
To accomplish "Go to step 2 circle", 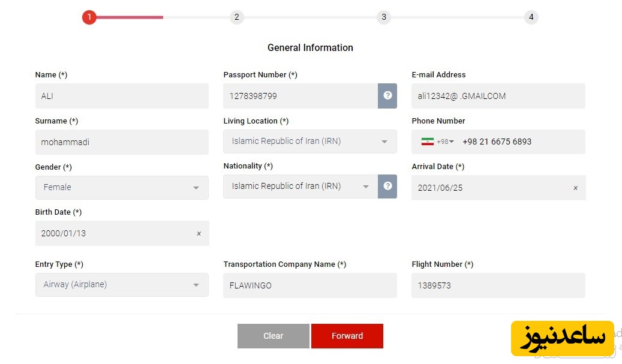I will pos(236,17).
